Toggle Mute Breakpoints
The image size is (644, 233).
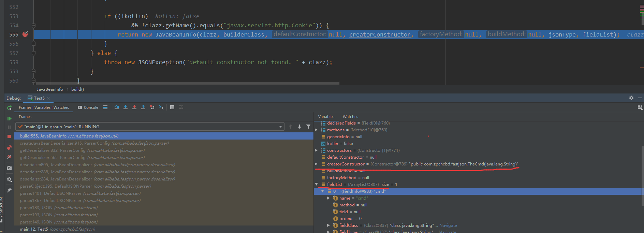(9, 157)
